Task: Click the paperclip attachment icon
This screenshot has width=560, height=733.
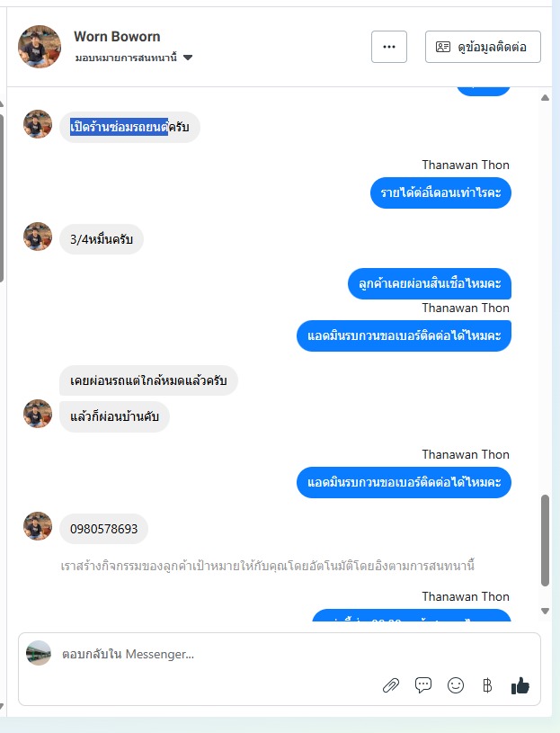Action: click(391, 685)
